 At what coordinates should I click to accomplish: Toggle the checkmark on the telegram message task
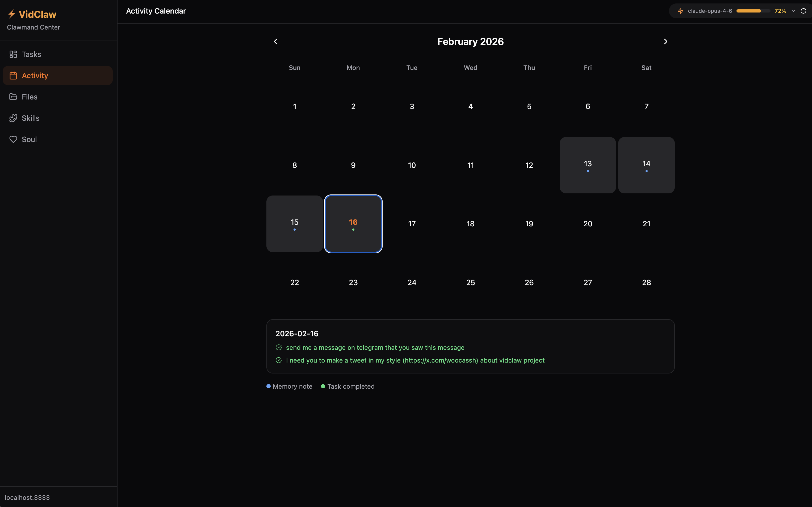coord(279,347)
